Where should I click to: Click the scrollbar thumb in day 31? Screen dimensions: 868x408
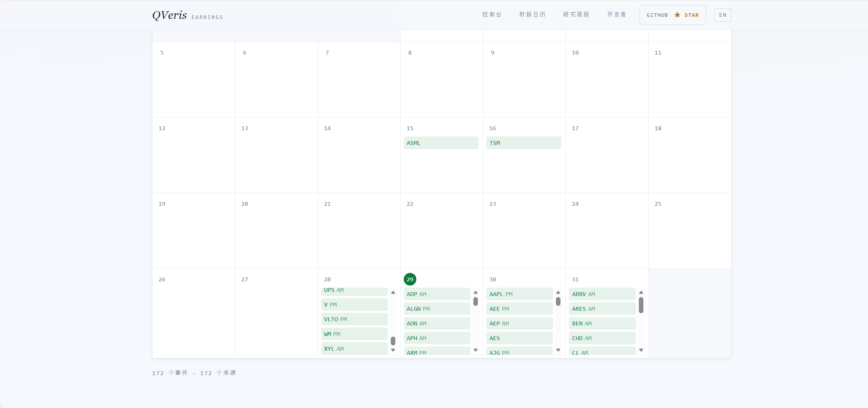tap(641, 305)
